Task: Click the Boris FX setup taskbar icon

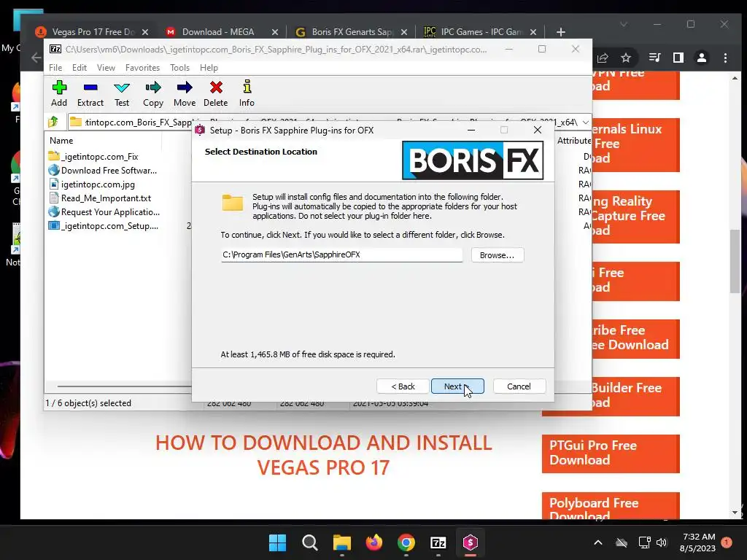Action: tap(471, 542)
